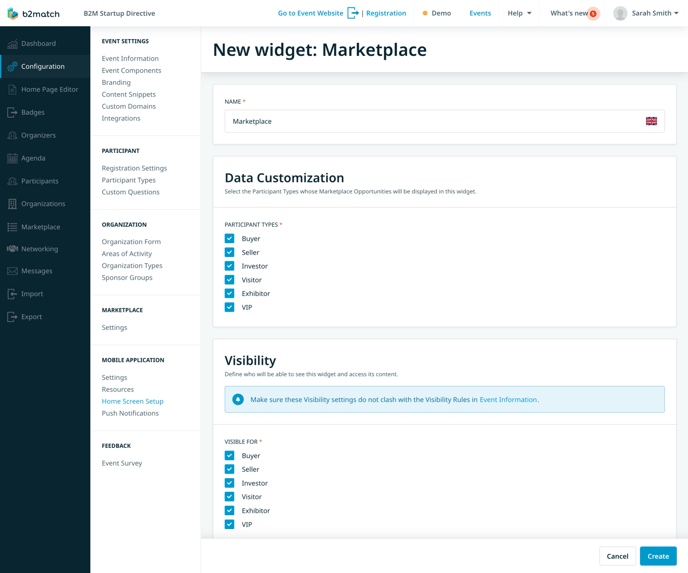Screen dimensions: 688x573
Task: Open Integrations settings
Action: 121,118
